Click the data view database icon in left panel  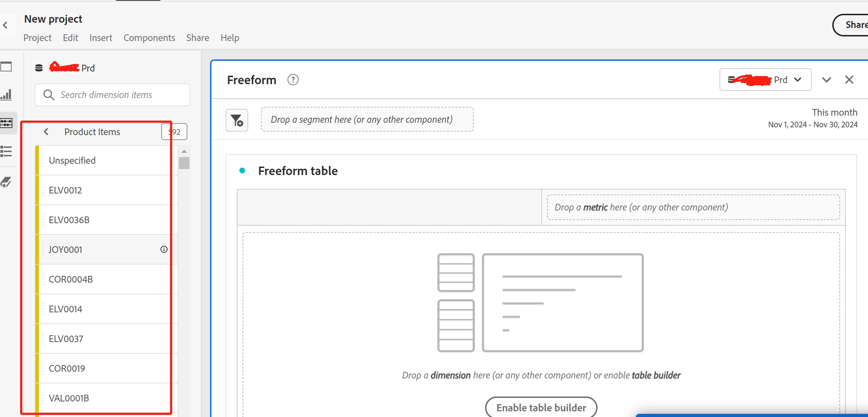(39, 68)
